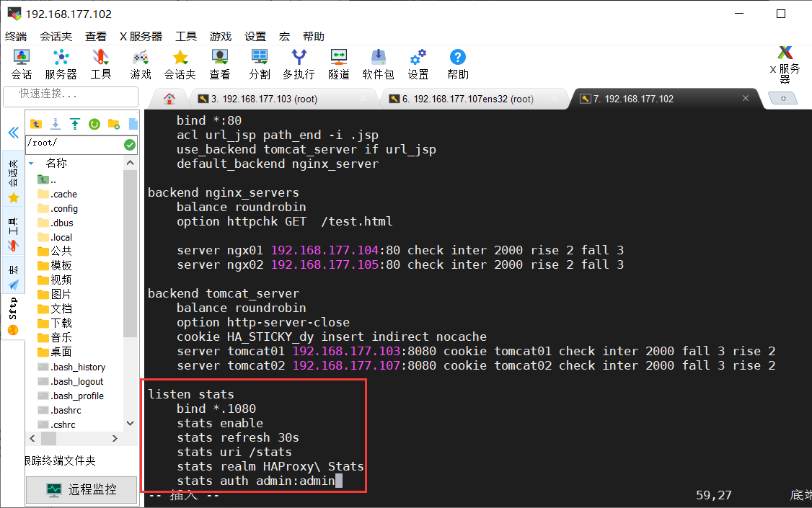Click the /root/ path field

(74, 144)
